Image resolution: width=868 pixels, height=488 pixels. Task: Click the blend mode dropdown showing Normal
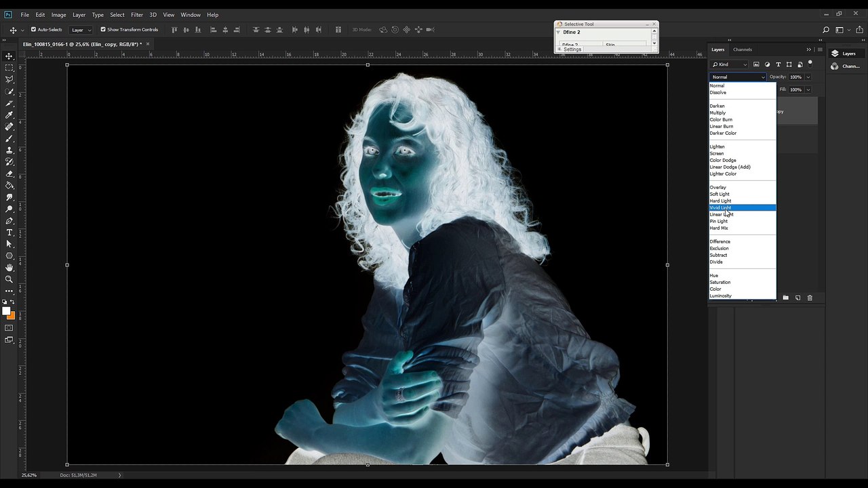(738, 77)
